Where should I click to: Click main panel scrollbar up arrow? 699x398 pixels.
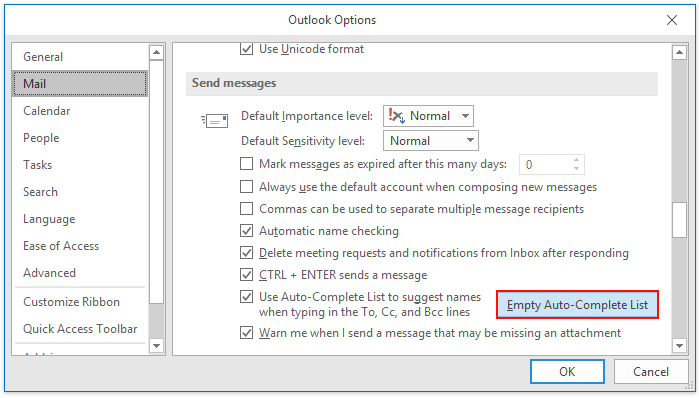679,53
